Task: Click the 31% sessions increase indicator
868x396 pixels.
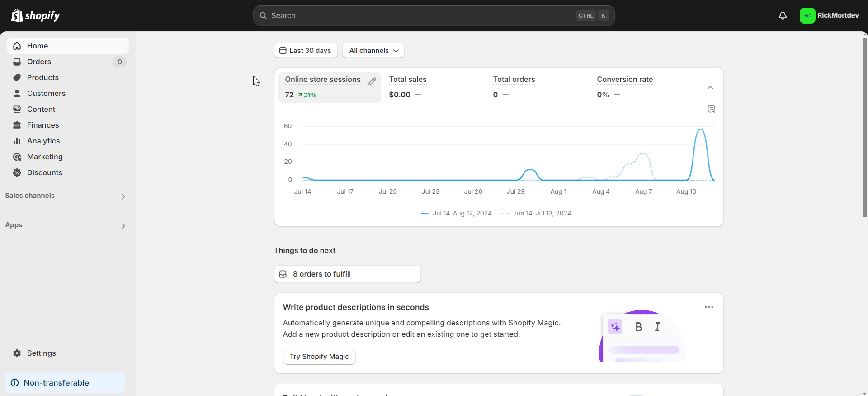Action: coord(307,95)
